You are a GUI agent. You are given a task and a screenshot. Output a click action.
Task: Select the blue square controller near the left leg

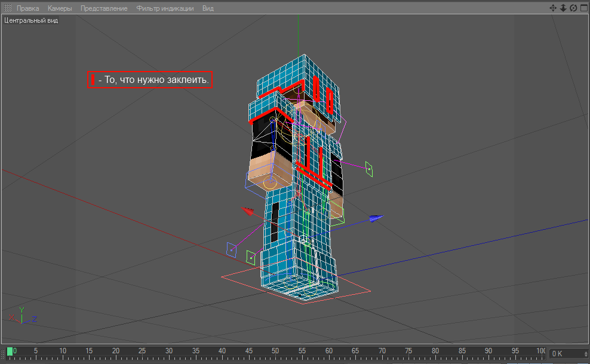point(231,249)
